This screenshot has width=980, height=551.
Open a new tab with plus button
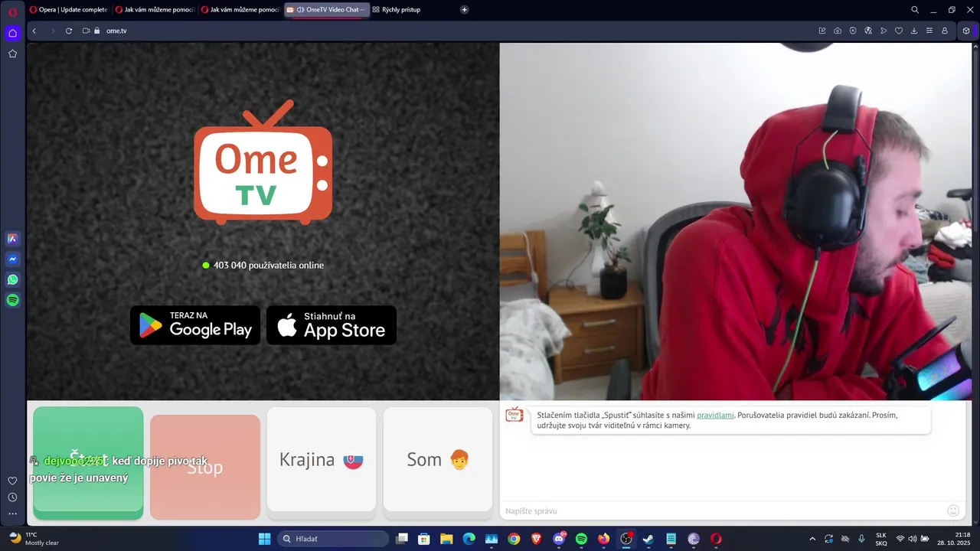coord(465,10)
